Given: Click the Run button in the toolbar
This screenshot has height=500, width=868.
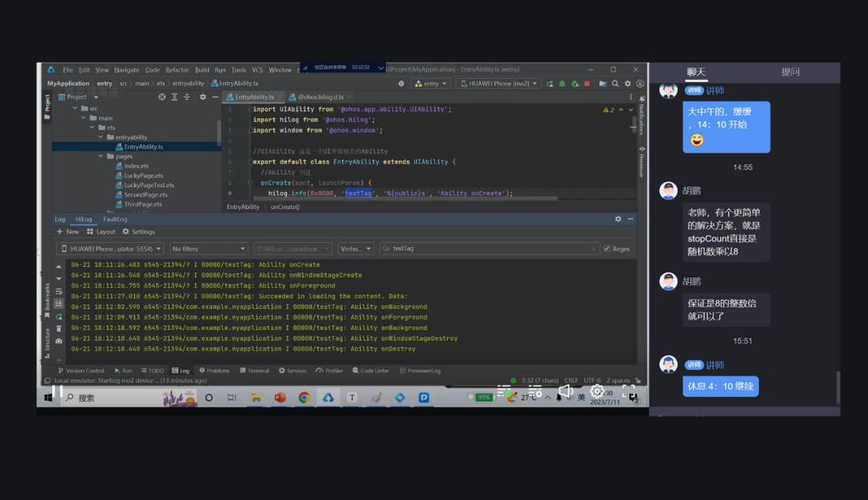Looking at the screenshot, I should click(550, 84).
